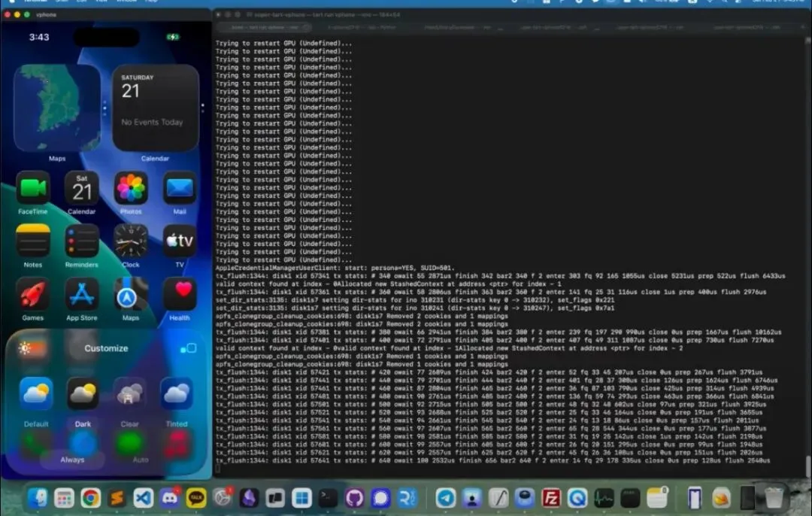The image size is (812, 516).
Task: Open the Trash in the Dock
Action: pyautogui.click(x=774, y=498)
